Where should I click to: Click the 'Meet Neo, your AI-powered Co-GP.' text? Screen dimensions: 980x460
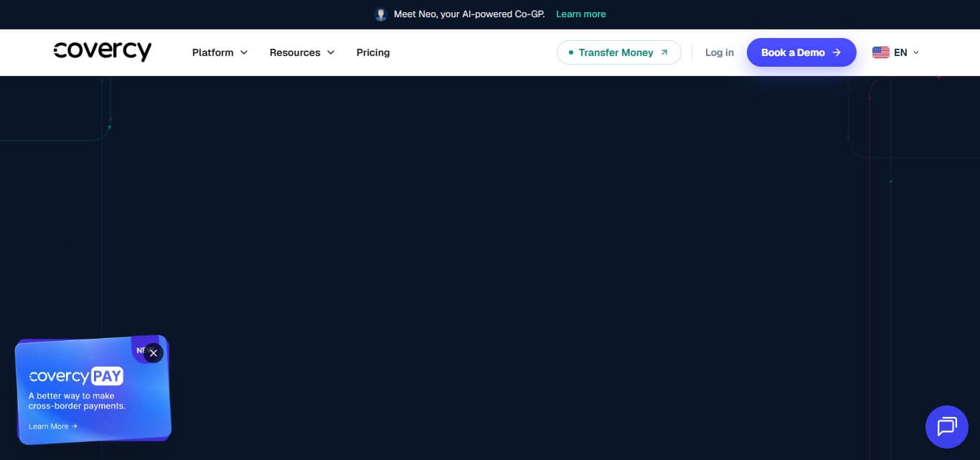point(469,14)
